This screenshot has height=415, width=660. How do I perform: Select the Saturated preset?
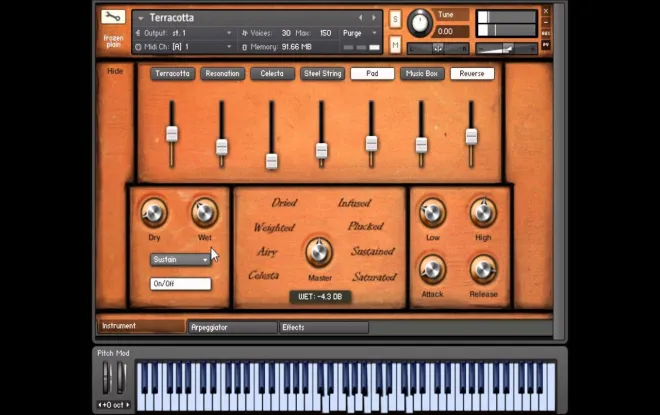coord(375,277)
